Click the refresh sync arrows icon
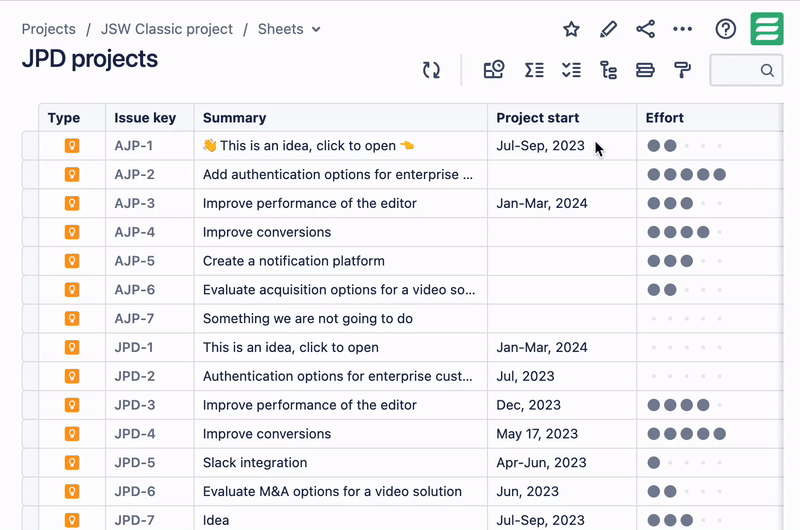This screenshot has height=530, width=800. click(431, 70)
